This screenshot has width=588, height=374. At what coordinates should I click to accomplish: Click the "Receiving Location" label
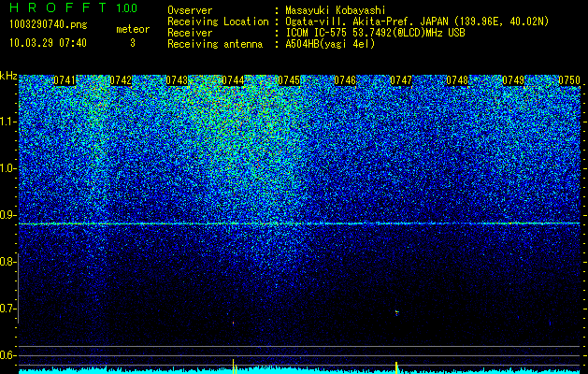[218, 22]
